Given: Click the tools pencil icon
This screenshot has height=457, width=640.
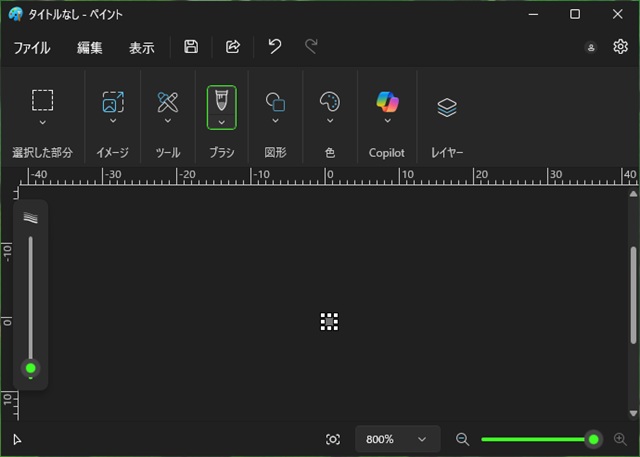Looking at the screenshot, I should click(168, 102).
